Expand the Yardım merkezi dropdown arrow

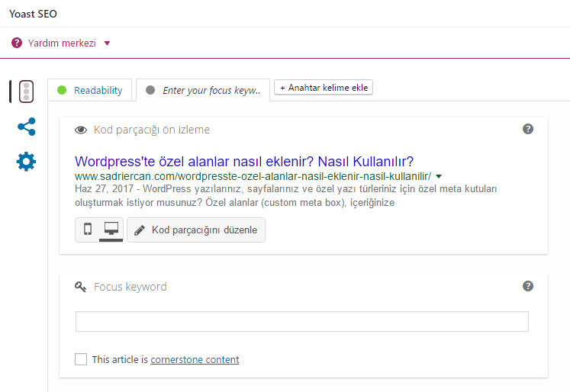(x=107, y=43)
